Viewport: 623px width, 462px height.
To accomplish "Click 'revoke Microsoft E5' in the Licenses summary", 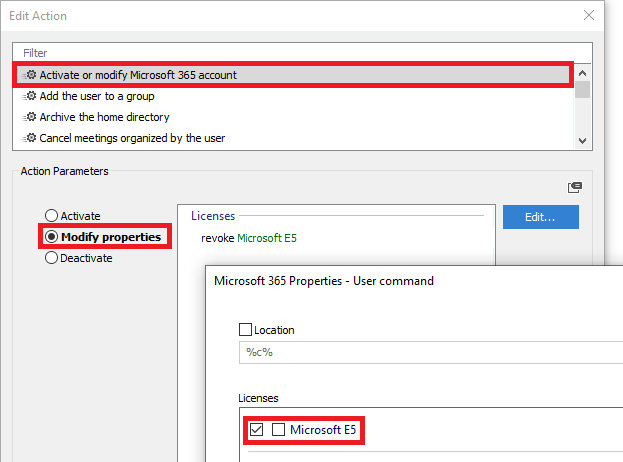I will (249, 238).
